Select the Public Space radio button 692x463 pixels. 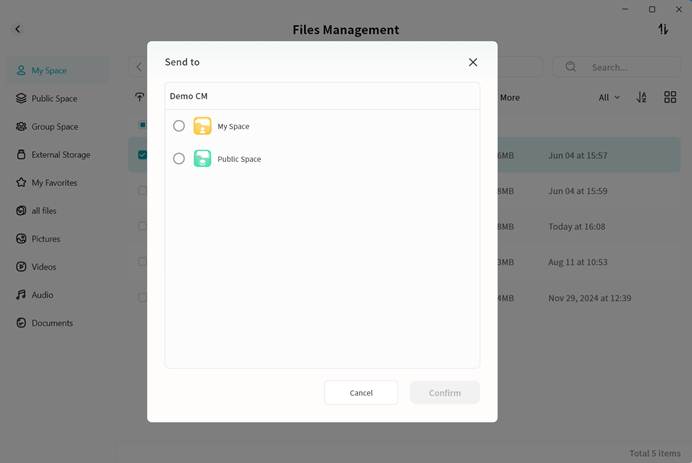pyautogui.click(x=179, y=159)
